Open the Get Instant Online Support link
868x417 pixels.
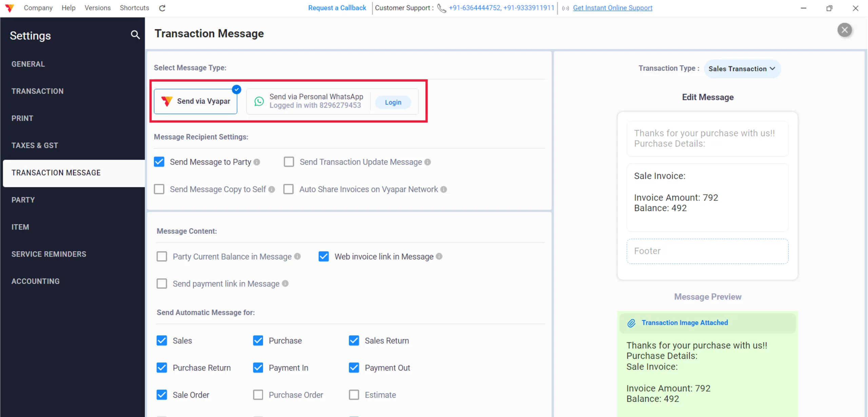[x=612, y=8]
